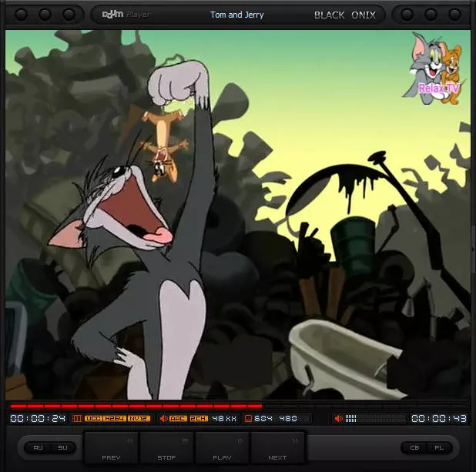This screenshot has height=472, width=476.
Task: Go to previous file with PREV
Action: [x=112, y=448]
